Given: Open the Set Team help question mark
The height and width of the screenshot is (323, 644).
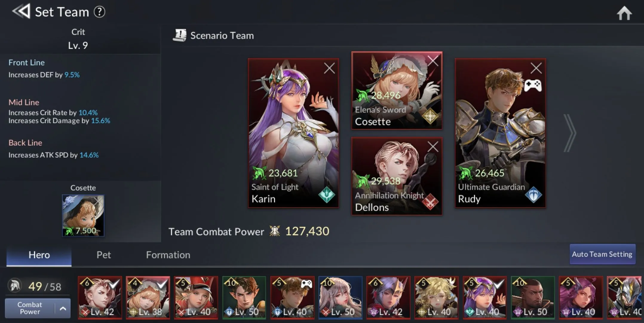Looking at the screenshot, I should click(x=99, y=12).
